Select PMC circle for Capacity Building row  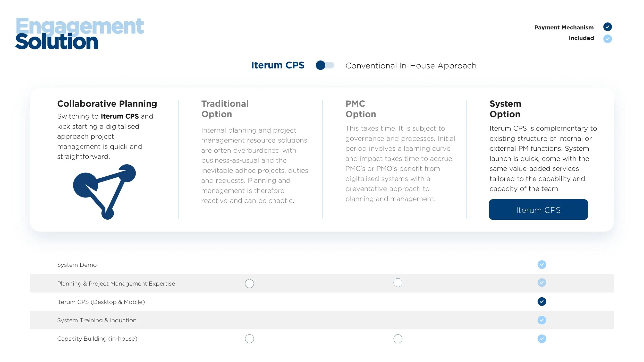397,339
